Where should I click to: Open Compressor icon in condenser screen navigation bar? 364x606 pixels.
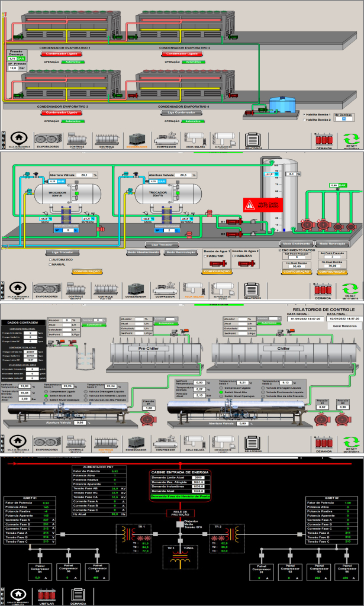coord(166,140)
